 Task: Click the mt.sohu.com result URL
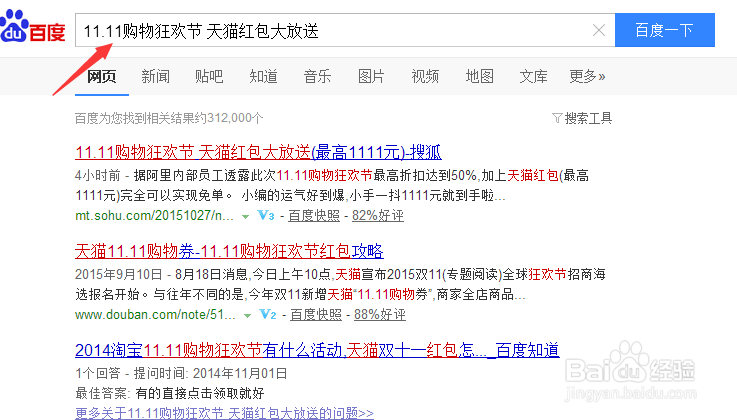pos(154,216)
